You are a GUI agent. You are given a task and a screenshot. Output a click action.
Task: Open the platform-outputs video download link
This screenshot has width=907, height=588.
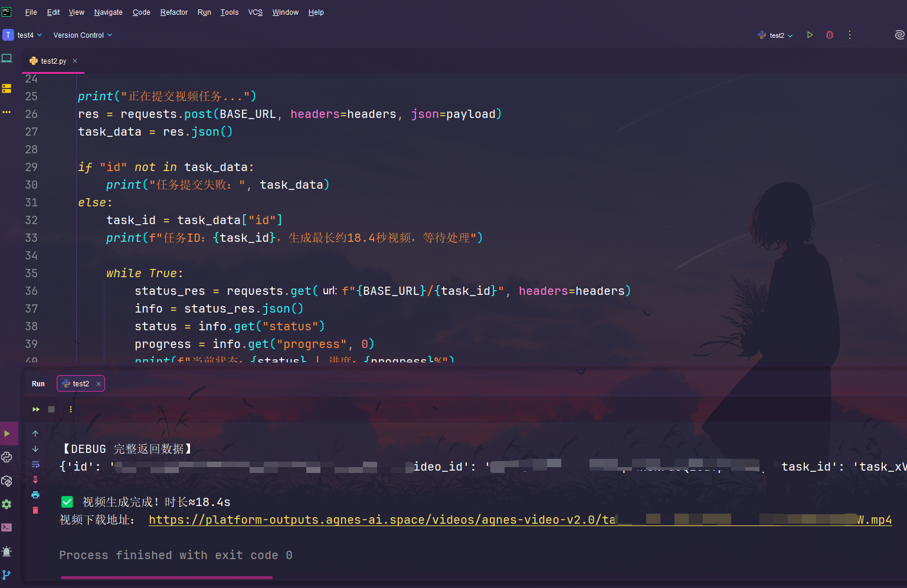(x=520, y=520)
